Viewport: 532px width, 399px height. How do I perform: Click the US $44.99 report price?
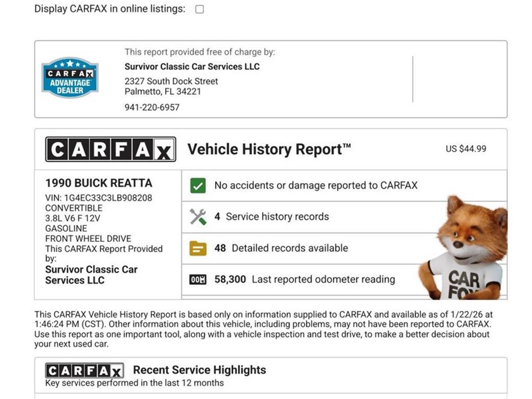[x=465, y=149]
